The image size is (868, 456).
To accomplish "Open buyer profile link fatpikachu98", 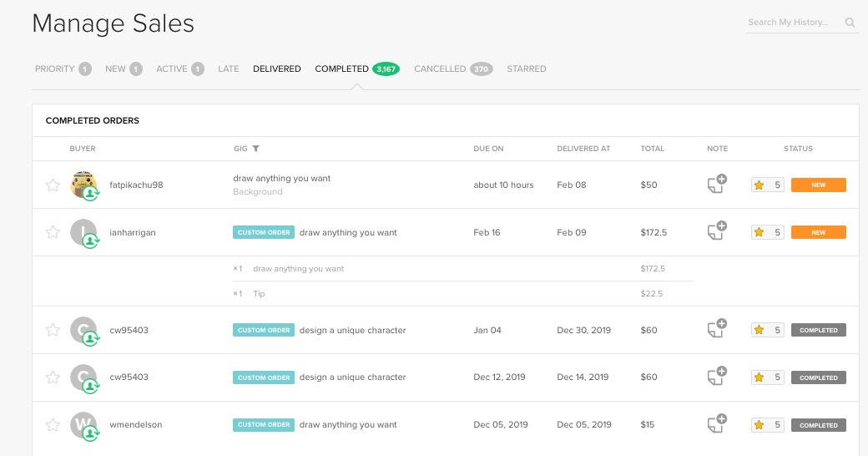I will pyautogui.click(x=136, y=185).
